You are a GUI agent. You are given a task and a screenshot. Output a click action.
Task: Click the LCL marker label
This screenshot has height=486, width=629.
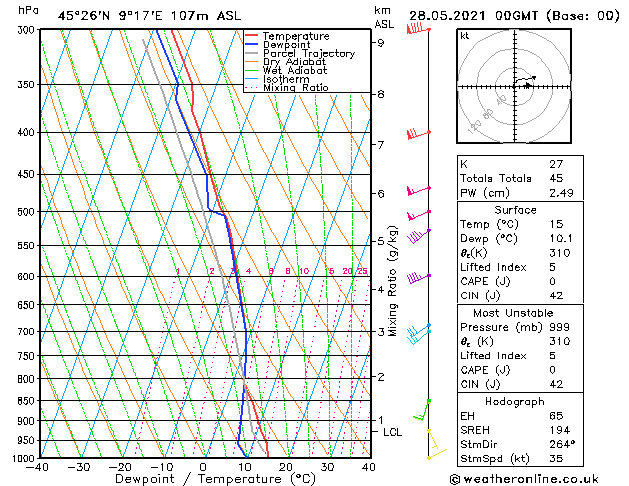[x=392, y=432]
